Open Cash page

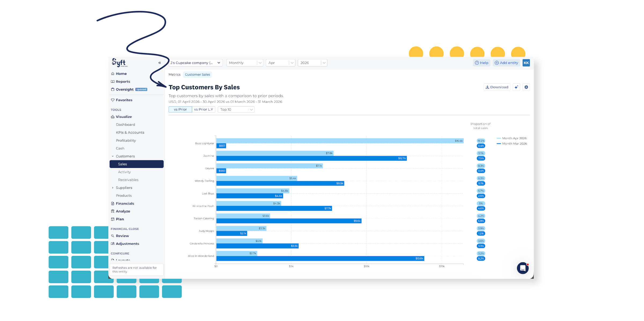[x=120, y=148]
